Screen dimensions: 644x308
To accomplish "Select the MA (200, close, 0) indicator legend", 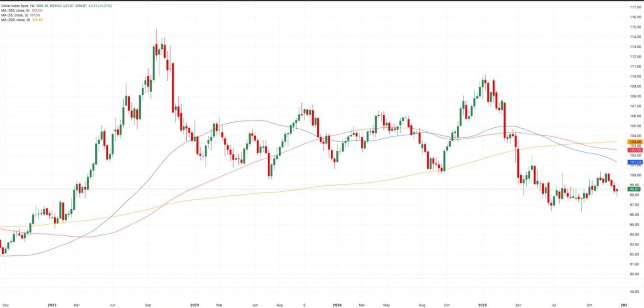I will [15, 20].
